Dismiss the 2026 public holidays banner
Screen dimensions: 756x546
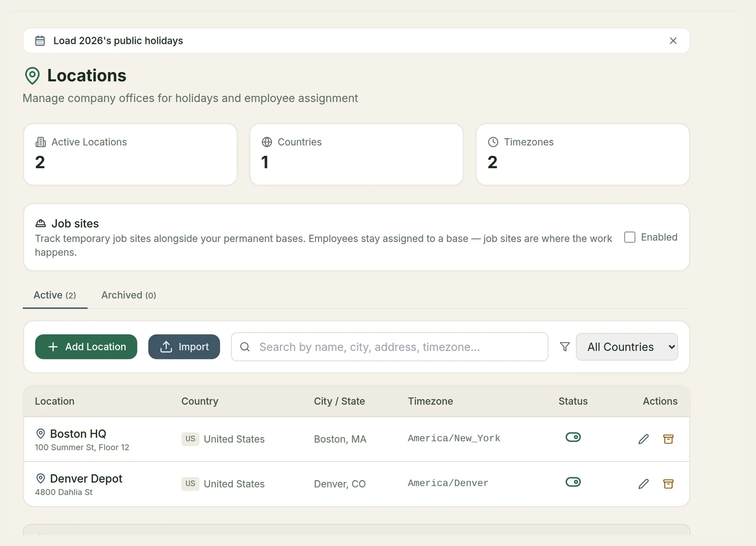click(673, 41)
